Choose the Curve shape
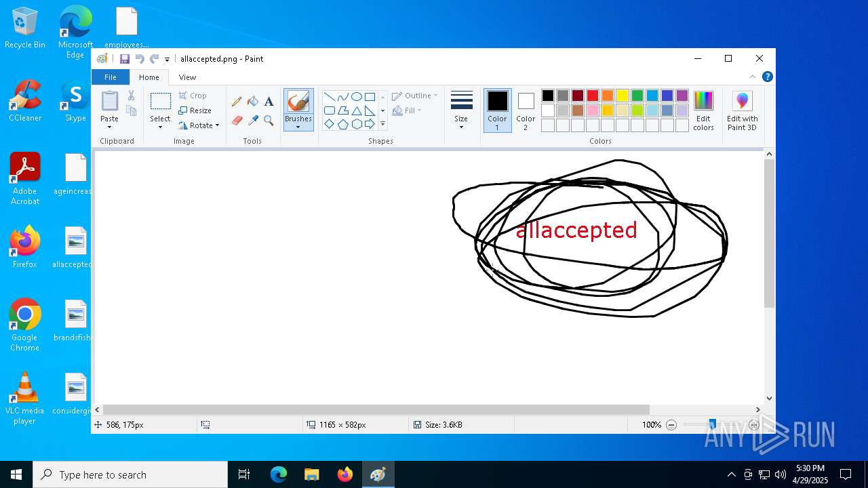This screenshot has width=868, height=488. 342,96
